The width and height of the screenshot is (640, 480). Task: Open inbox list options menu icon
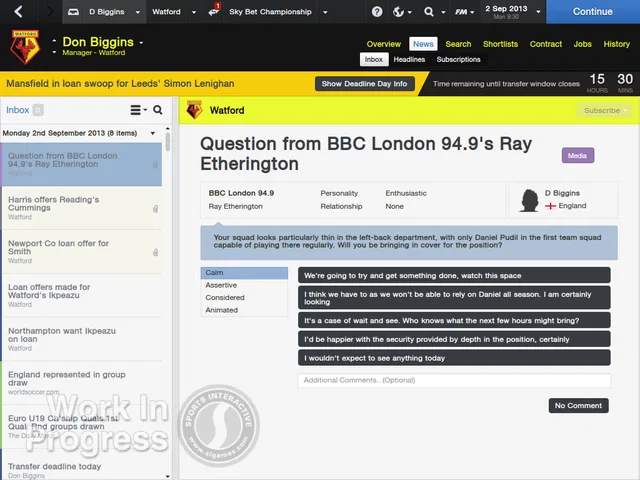(x=138, y=110)
